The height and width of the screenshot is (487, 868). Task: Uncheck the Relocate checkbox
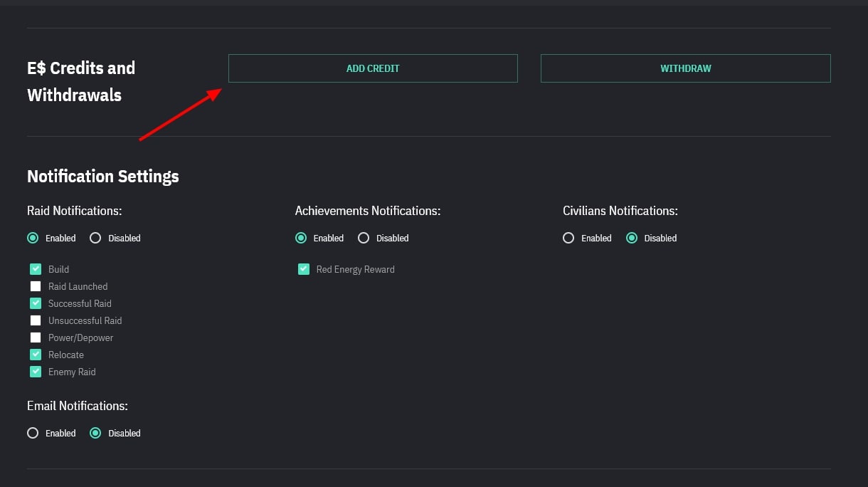pyautogui.click(x=36, y=355)
